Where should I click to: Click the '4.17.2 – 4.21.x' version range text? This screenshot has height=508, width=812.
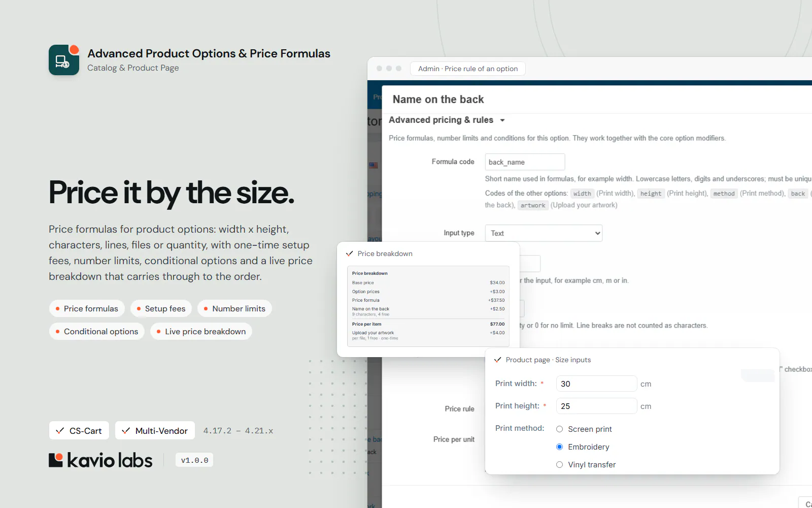pyautogui.click(x=238, y=431)
